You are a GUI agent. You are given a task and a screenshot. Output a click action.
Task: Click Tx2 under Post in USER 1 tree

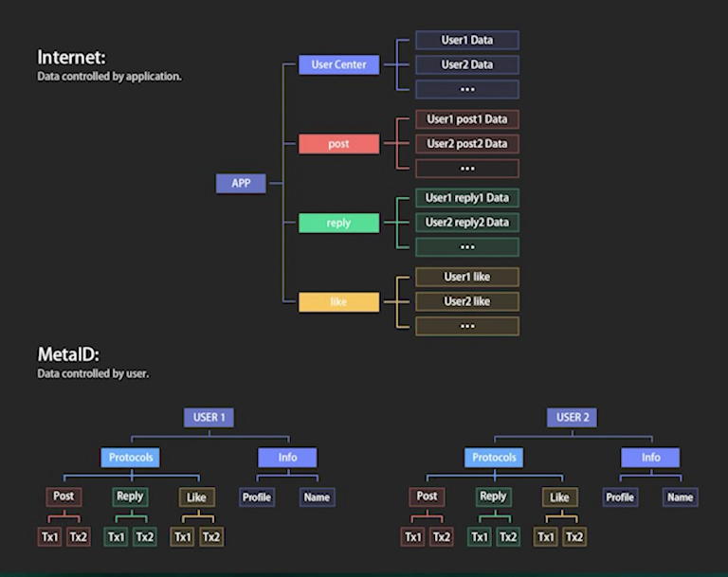click(78, 537)
